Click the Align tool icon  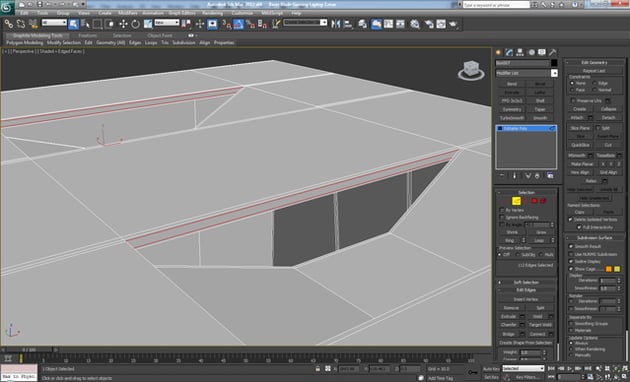pos(348,24)
